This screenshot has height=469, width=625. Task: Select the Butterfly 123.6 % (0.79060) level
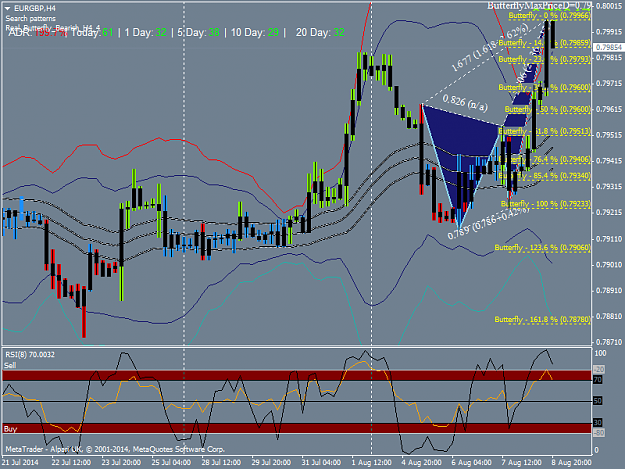[x=542, y=247]
